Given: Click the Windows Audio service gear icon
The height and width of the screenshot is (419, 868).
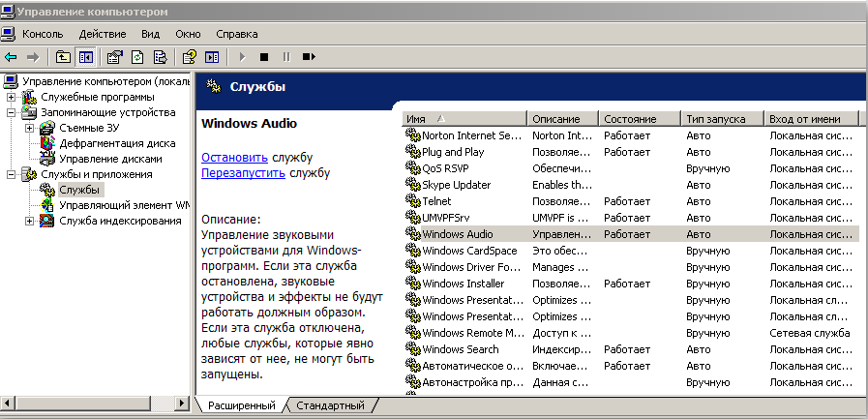Looking at the screenshot, I should 413,233.
